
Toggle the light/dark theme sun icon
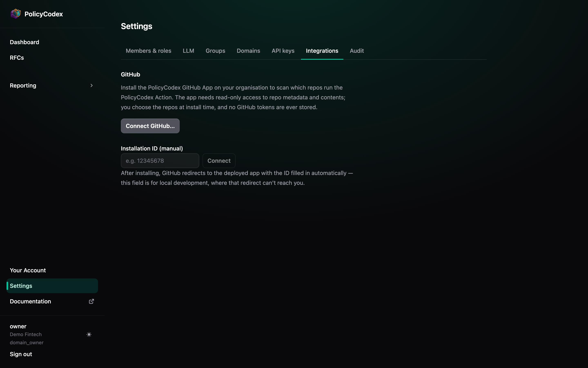click(x=89, y=334)
